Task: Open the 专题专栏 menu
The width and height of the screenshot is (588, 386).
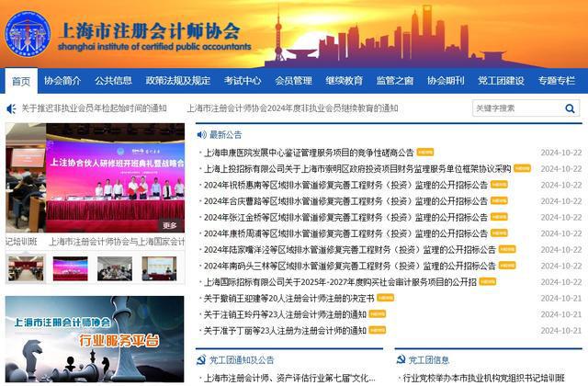Action: [557, 81]
